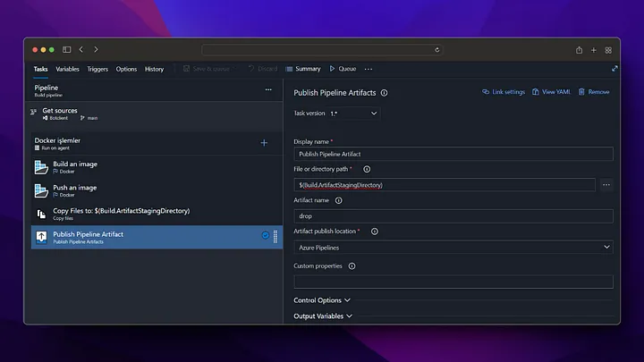Reload the page in address bar
This screenshot has width=644, height=362.
(437, 50)
